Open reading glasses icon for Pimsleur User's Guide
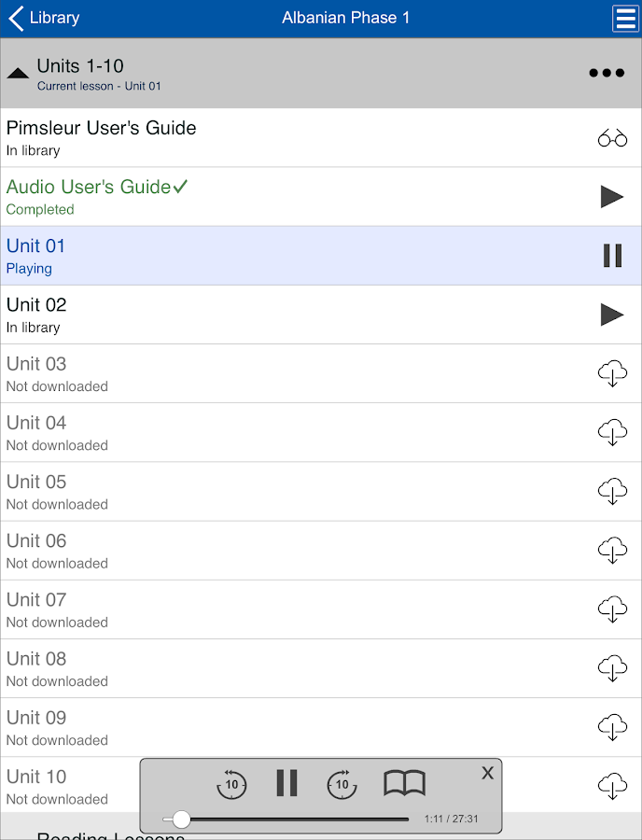The image size is (642, 840). pyautogui.click(x=612, y=138)
